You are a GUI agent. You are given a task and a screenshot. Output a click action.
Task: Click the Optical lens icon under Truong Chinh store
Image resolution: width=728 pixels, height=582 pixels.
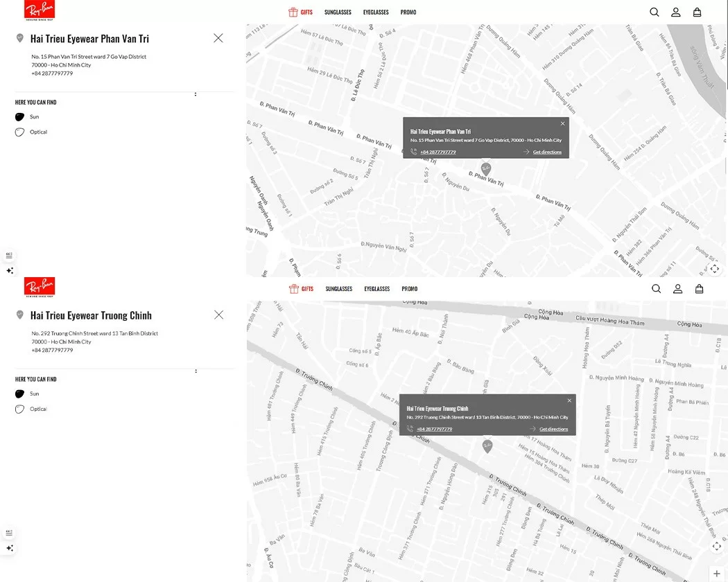coord(19,409)
